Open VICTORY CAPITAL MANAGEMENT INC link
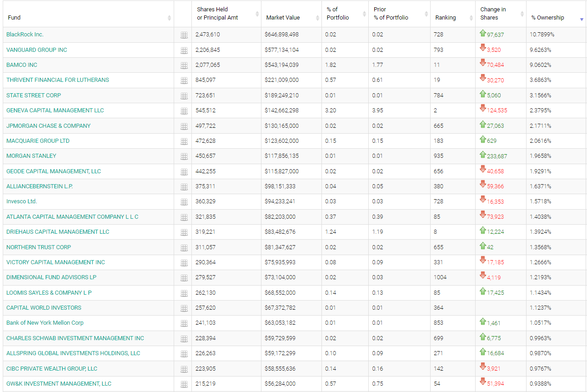The image size is (587, 392). coord(55,262)
